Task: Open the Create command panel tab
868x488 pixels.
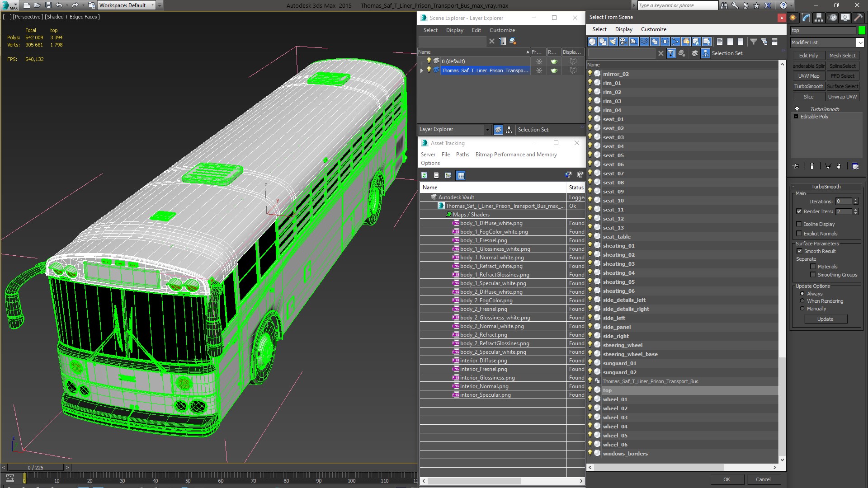Action: click(793, 18)
